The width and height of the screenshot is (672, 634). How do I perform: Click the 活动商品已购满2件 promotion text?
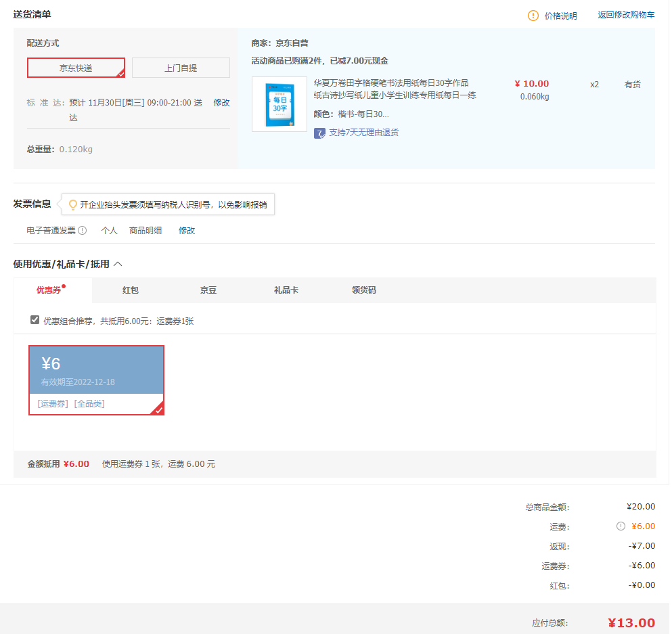tap(319, 61)
